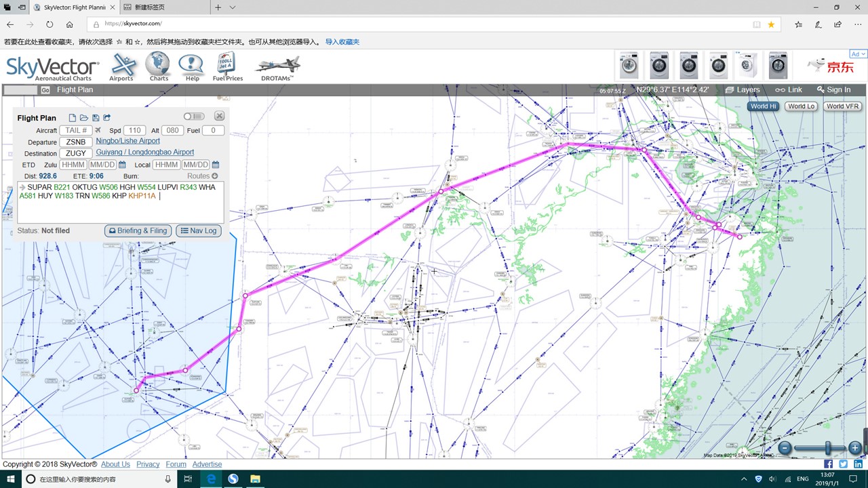The image size is (868, 488).
Task: Click the search box left of Go
Action: tap(21, 90)
